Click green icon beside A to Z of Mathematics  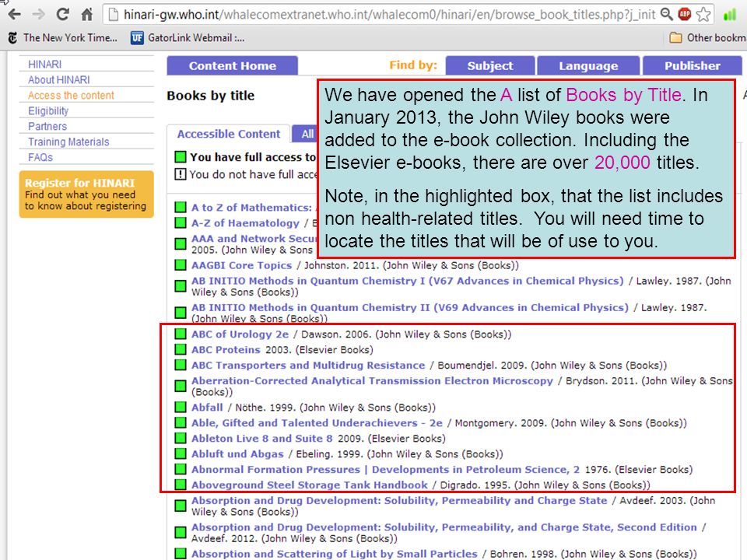(x=180, y=207)
